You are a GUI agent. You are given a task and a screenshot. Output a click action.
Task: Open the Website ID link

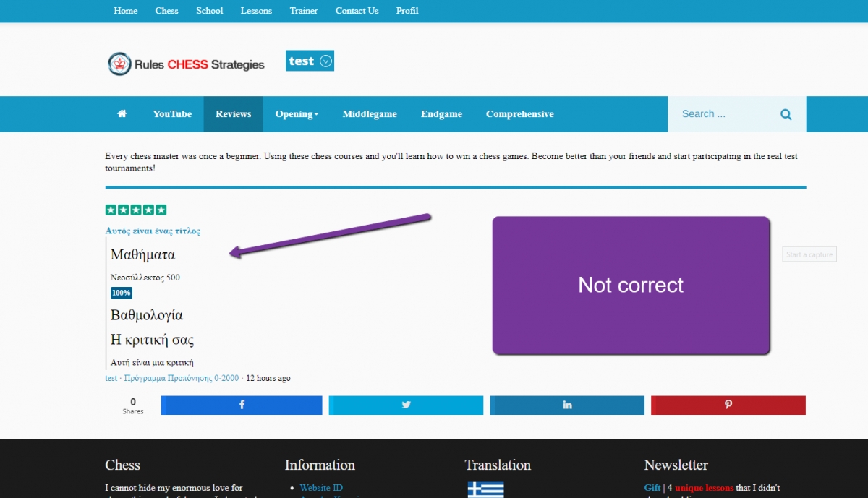pyautogui.click(x=321, y=488)
